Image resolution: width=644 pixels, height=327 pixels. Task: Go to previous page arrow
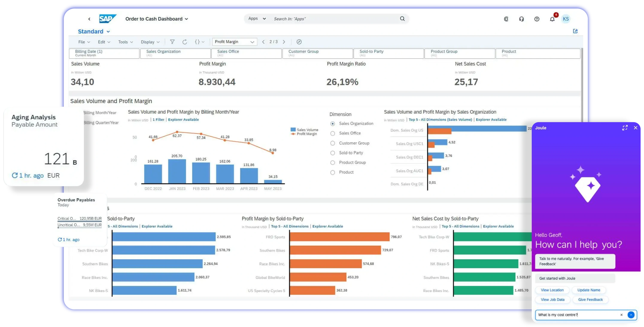[x=263, y=42]
